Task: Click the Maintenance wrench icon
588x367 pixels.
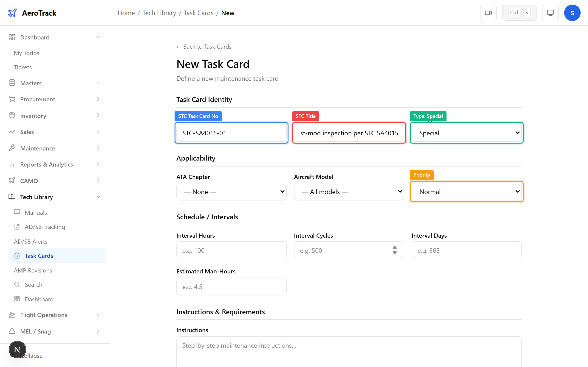Action: tap(12, 148)
